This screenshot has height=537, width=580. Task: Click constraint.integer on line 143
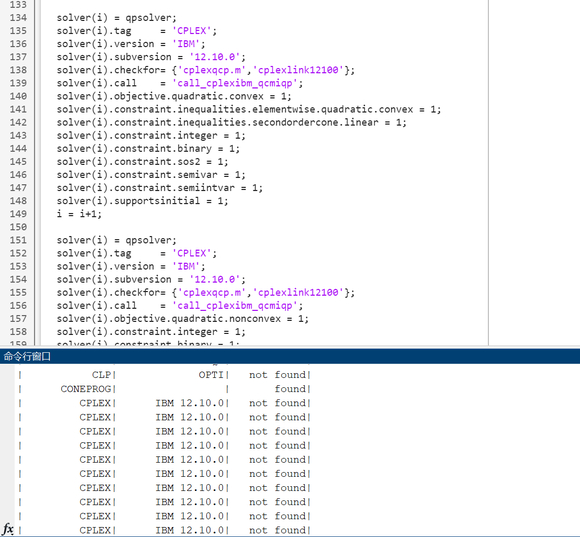[x=151, y=135]
